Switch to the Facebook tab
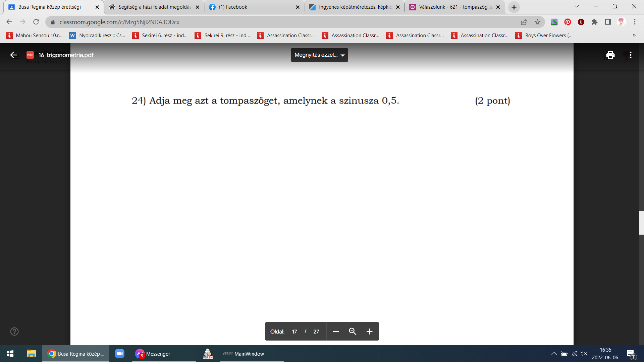This screenshot has width=644, height=362. pyautogui.click(x=254, y=7)
